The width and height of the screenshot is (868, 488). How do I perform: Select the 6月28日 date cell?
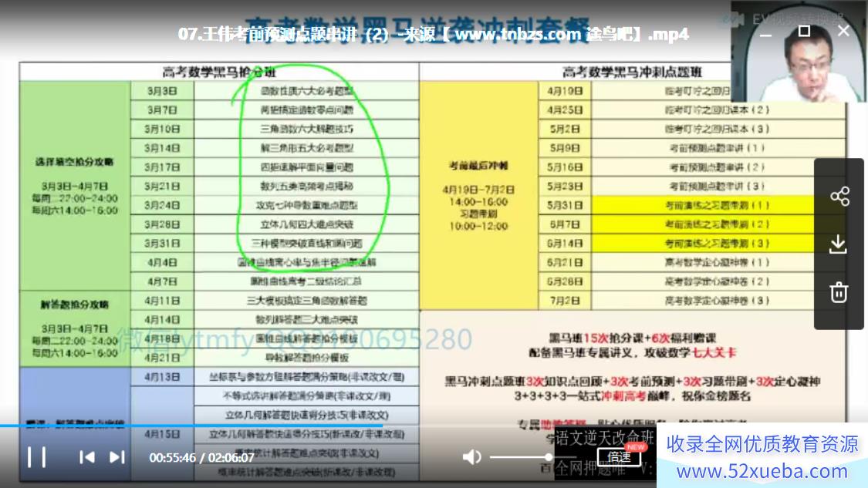click(x=565, y=281)
